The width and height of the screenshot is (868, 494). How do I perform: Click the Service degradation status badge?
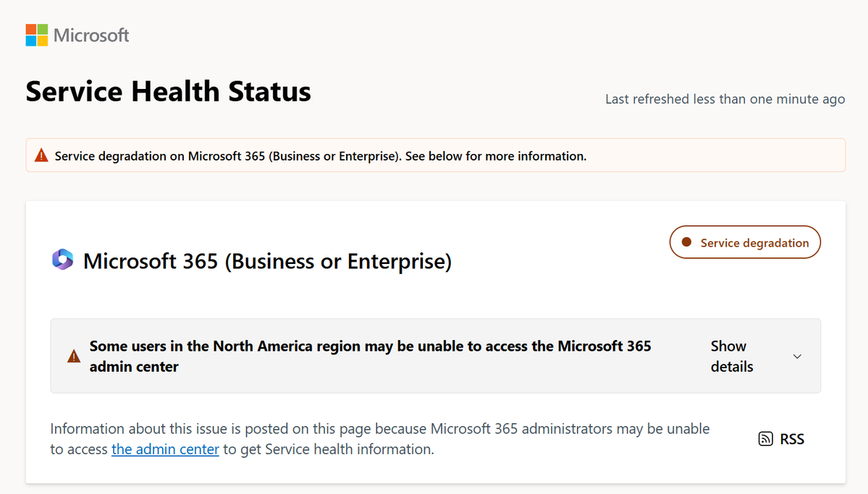pos(744,242)
